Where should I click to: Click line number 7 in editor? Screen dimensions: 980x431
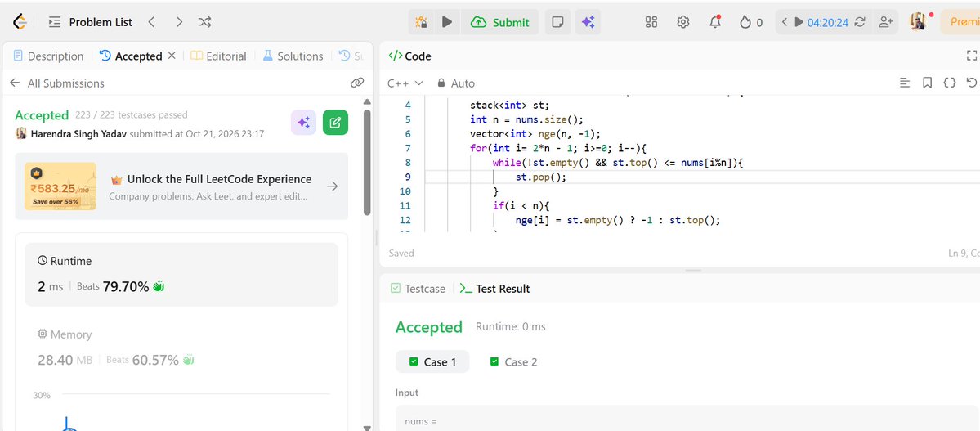tap(408, 148)
